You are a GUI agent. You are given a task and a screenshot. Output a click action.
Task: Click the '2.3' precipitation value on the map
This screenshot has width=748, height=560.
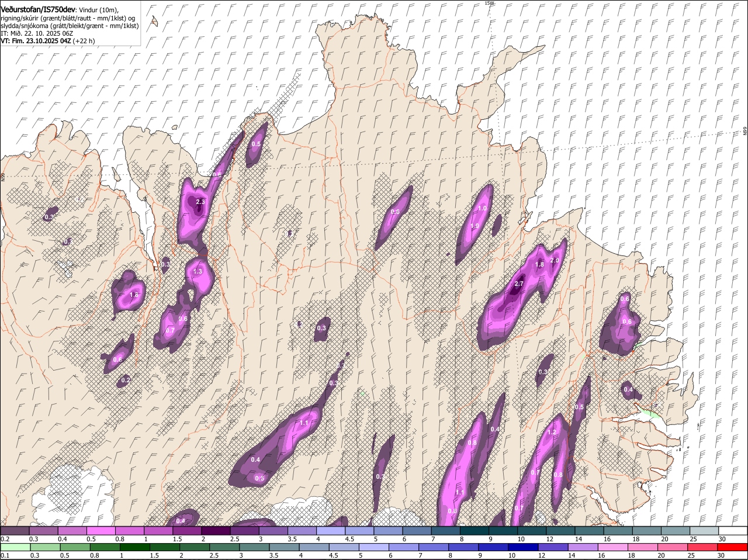coord(200,202)
